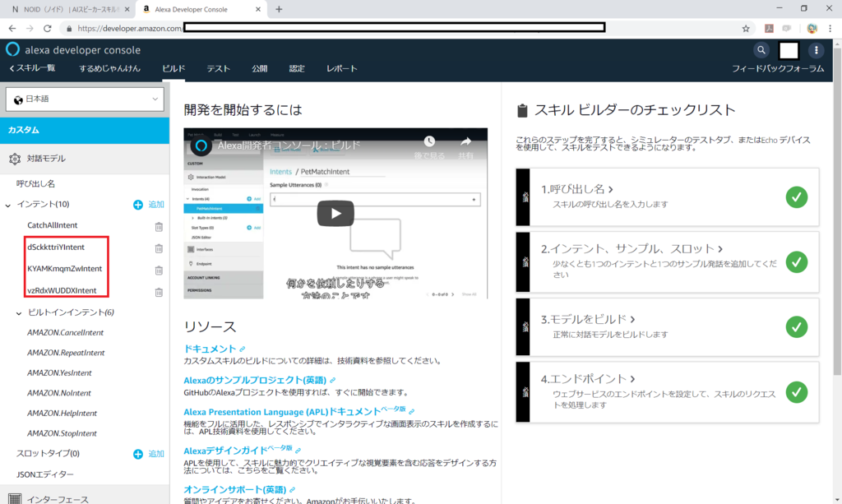842x504 pixels.
Task: Switch to the レポート tab
Action: (341, 69)
